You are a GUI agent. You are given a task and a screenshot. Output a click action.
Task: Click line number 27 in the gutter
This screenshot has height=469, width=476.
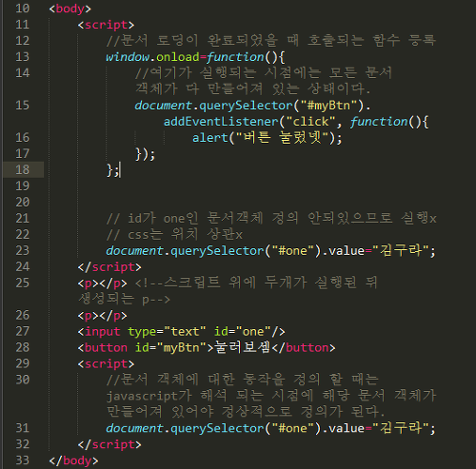pos(22,331)
